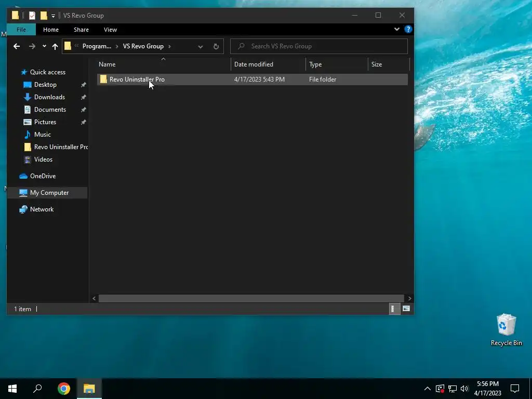Click the Forward navigation arrow
Viewport: 532px width, 399px height.
(32, 46)
